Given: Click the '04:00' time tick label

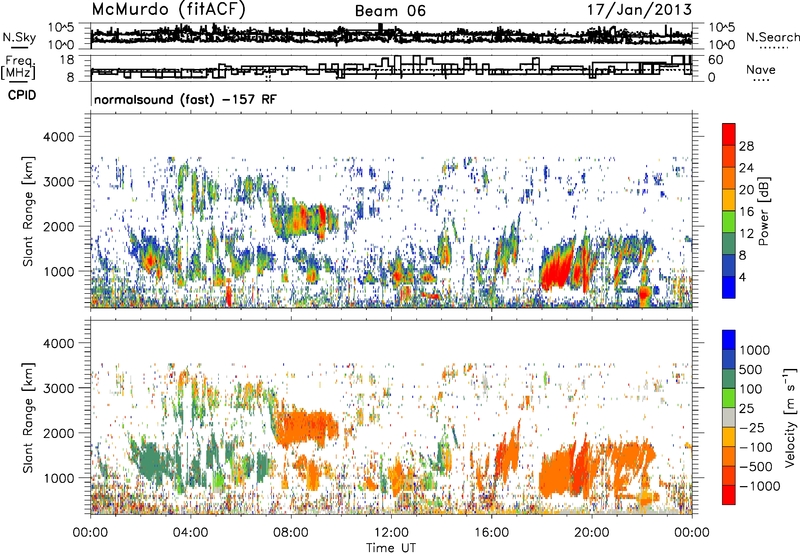Looking at the screenshot, I should point(190,533).
